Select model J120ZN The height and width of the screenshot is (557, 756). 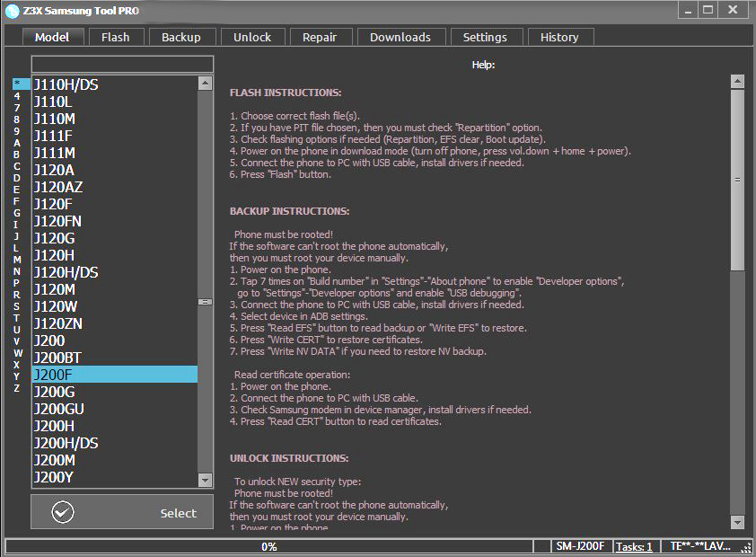click(x=115, y=324)
